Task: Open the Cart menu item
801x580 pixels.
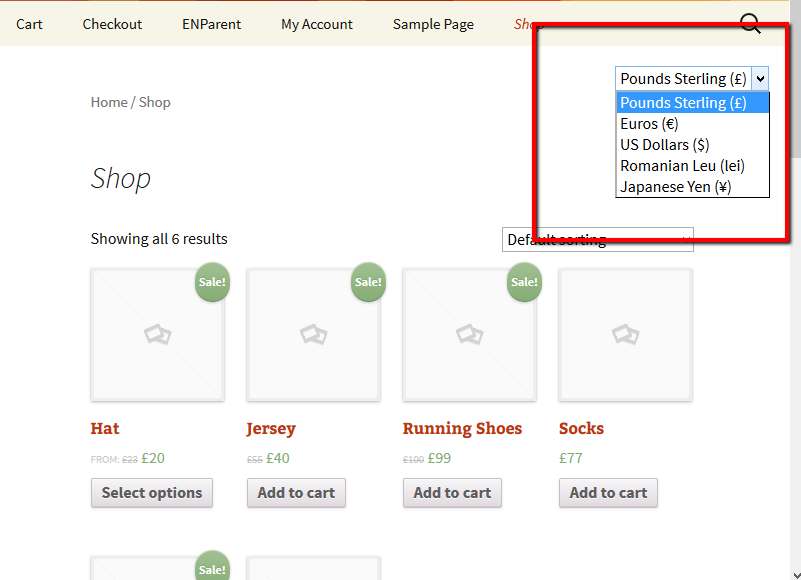Action: pos(29,24)
